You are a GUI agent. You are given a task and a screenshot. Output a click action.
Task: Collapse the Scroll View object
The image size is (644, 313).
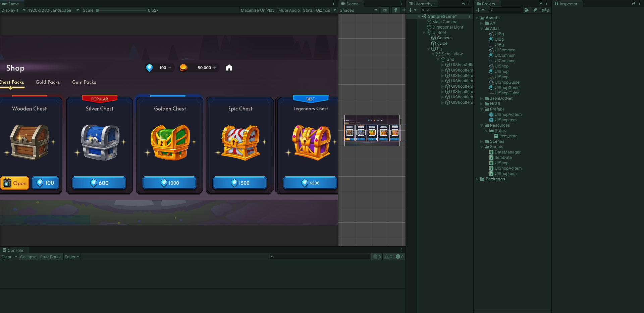433,54
